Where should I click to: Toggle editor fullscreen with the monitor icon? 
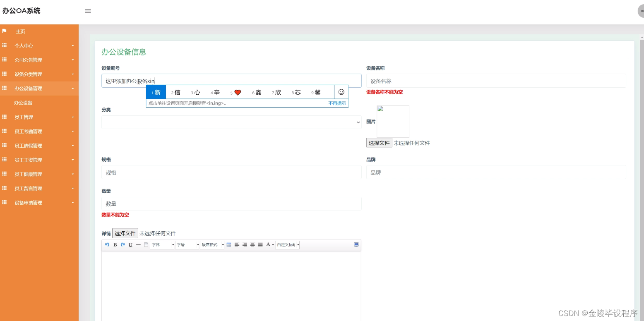[x=356, y=244]
